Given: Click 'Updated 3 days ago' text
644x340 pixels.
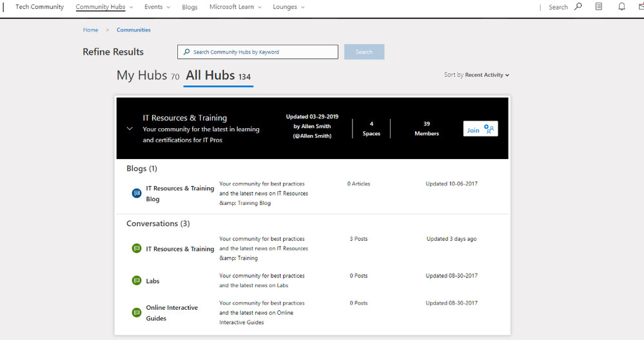Looking at the screenshot, I should point(451,239).
